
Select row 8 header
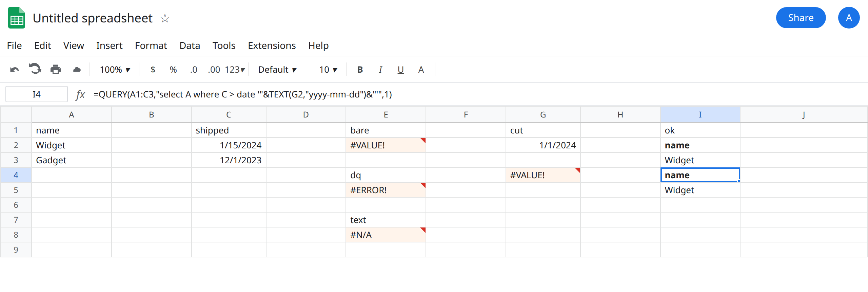pos(16,235)
